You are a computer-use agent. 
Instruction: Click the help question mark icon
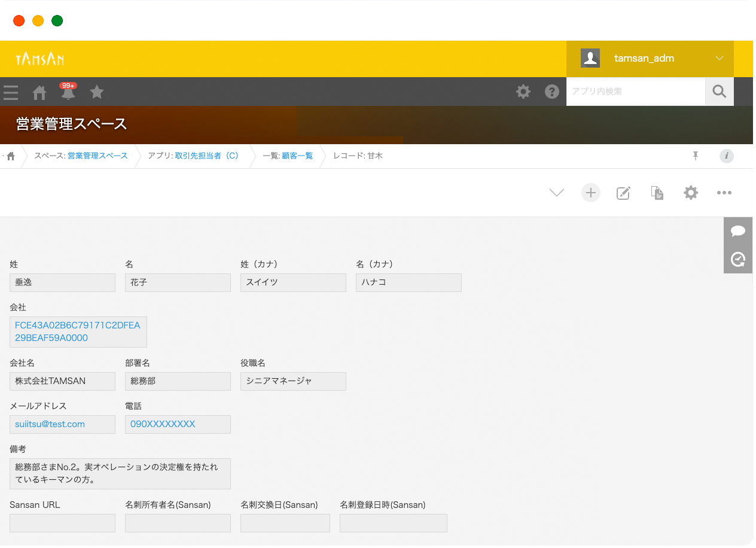552,92
